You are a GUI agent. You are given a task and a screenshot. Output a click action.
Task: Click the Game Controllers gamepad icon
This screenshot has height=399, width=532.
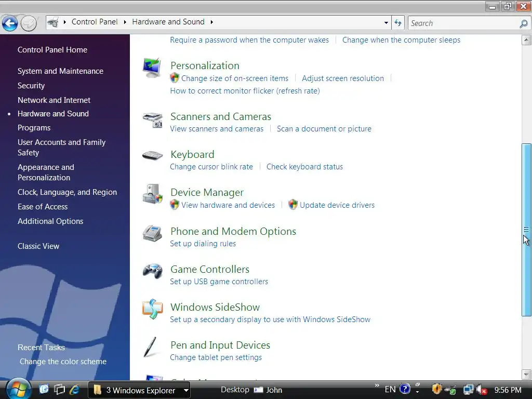[153, 271]
